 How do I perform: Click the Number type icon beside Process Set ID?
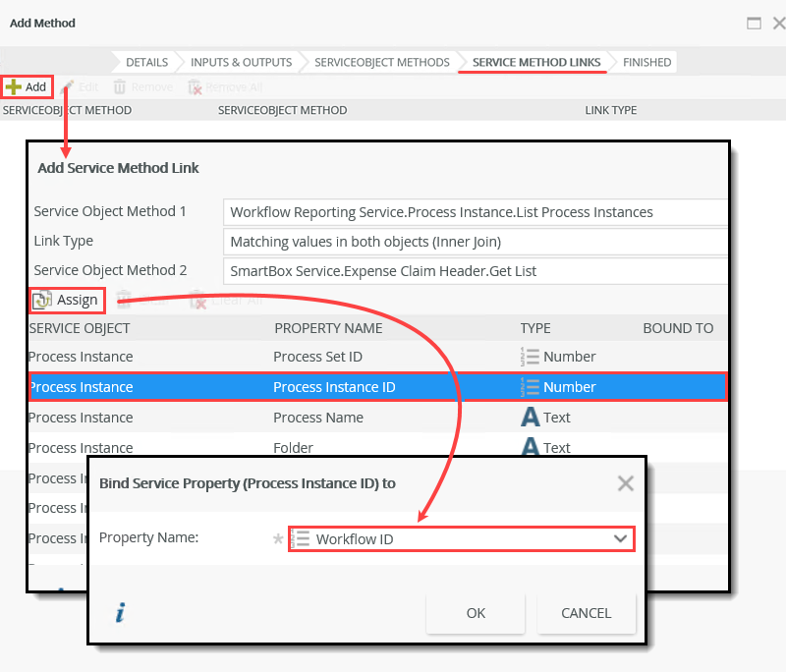pyautogui.click(x=528, y=357)
